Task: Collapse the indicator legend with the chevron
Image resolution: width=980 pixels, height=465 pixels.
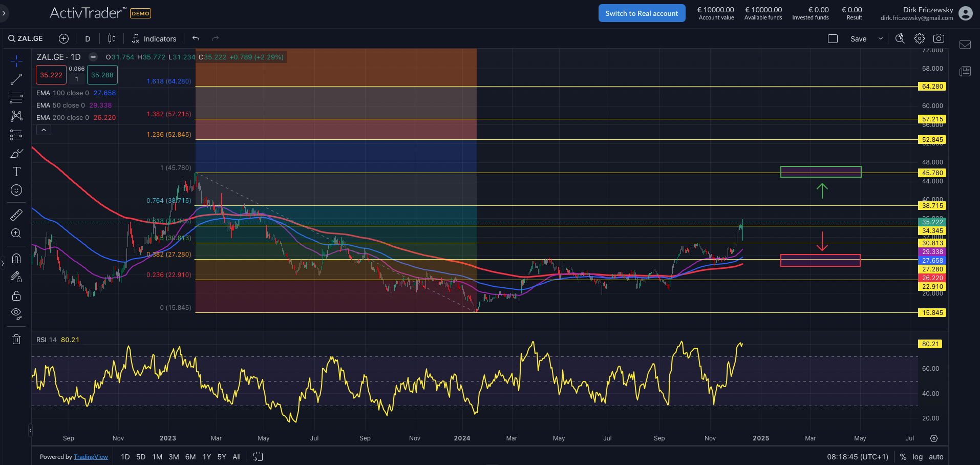Action: point(44,130)
